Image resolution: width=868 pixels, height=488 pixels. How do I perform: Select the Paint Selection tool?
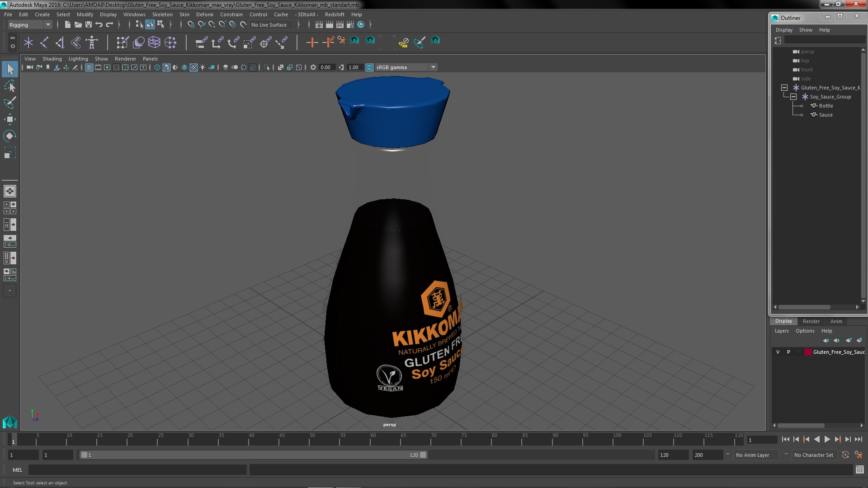click(10, 103)
